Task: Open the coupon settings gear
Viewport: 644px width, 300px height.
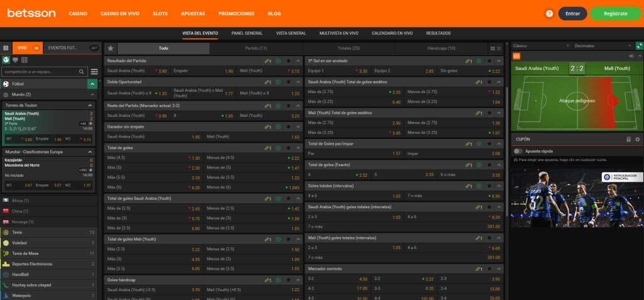Action: coord(637,139)
